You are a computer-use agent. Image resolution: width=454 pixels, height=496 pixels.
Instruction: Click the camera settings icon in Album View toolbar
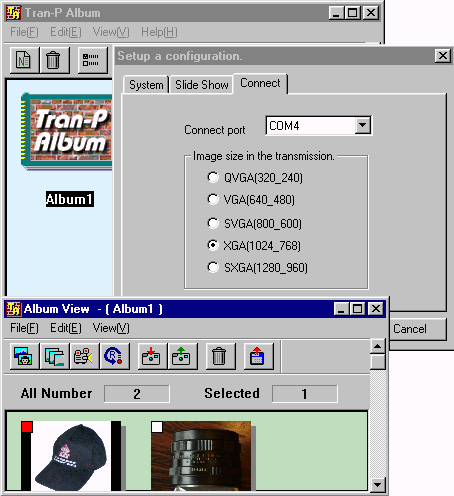[x=84, y=356]
